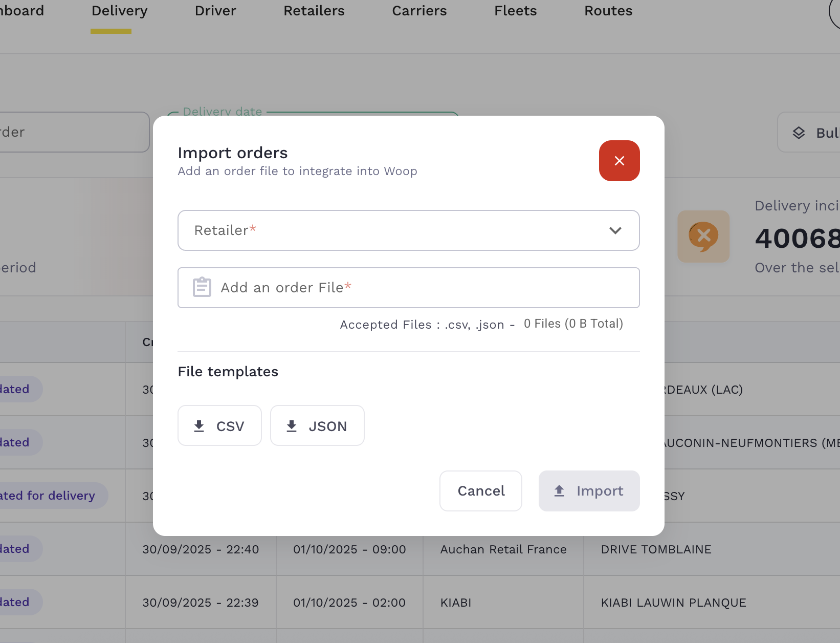Image resolution: width=840 pixels, height=643 pixels.
Task: Download the CSV file template
Action: click(x=219, y=426)
